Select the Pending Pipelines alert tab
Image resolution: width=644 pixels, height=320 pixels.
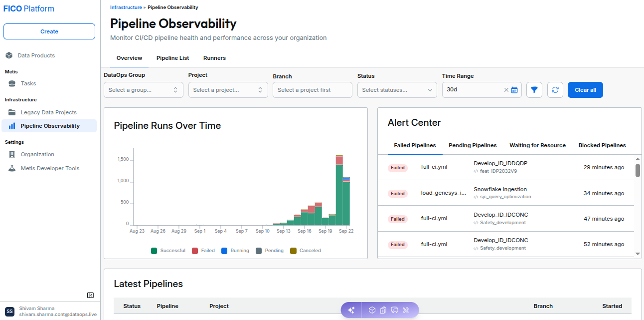473,145
